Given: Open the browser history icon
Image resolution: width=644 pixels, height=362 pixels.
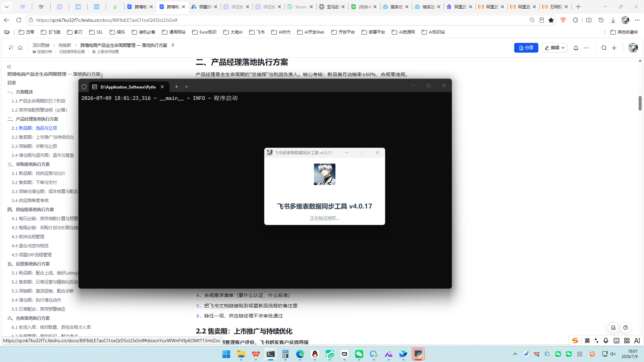Looking at the screenshot, I should pos(601,20).
